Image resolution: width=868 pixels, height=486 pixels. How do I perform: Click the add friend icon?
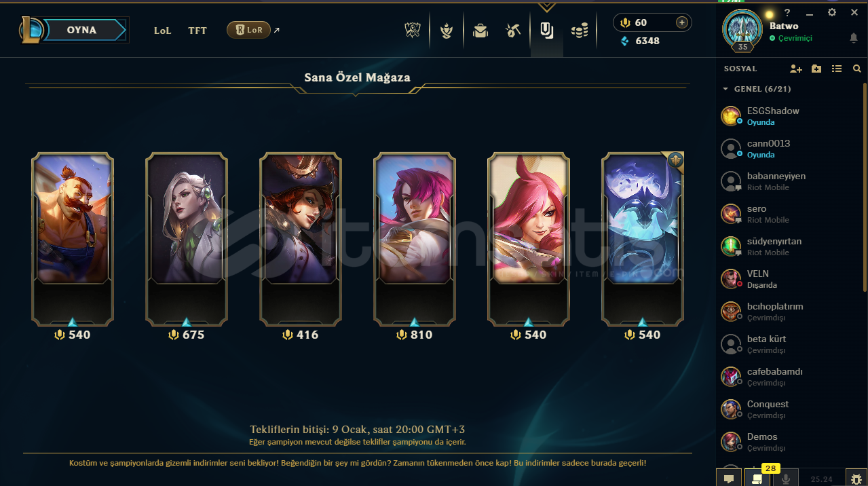(x=796, y=69)
